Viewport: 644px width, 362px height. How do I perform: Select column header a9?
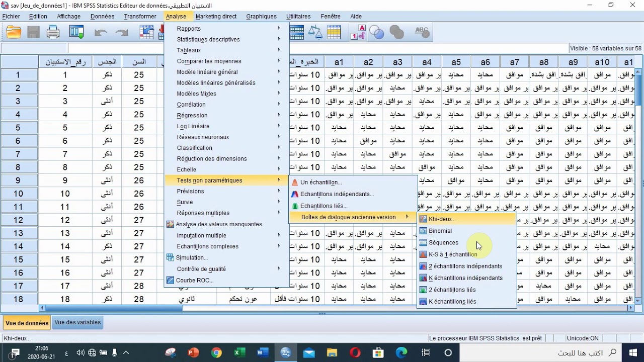click(x=573, y=62)
